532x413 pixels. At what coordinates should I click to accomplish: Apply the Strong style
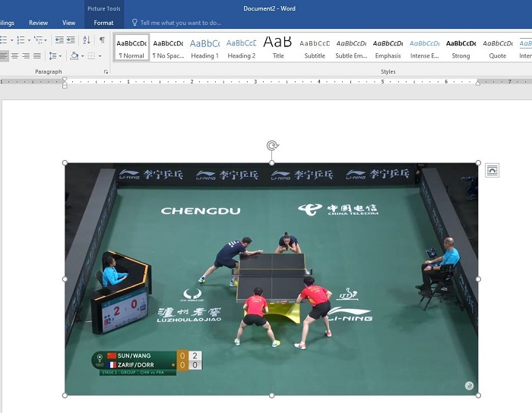(x=461, y=48)
